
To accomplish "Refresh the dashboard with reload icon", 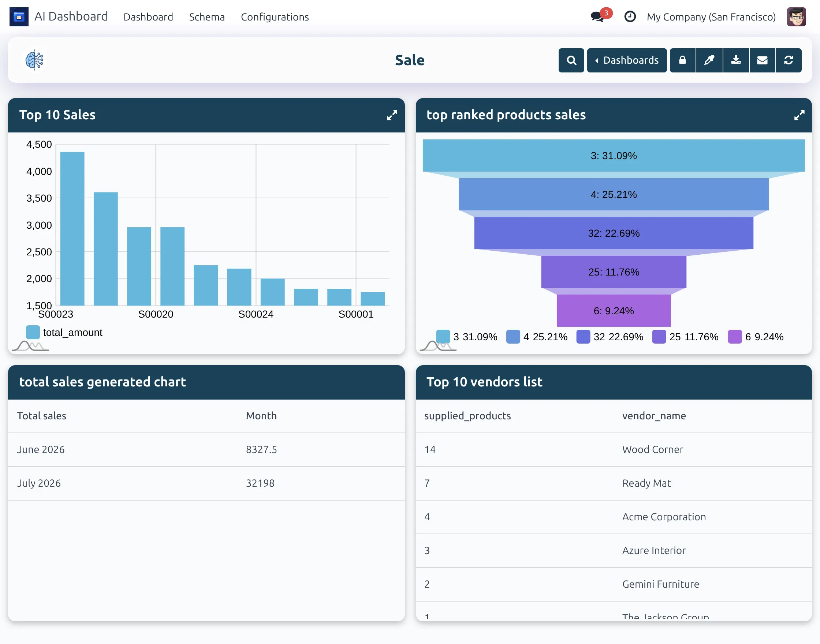I will (789, 60).
